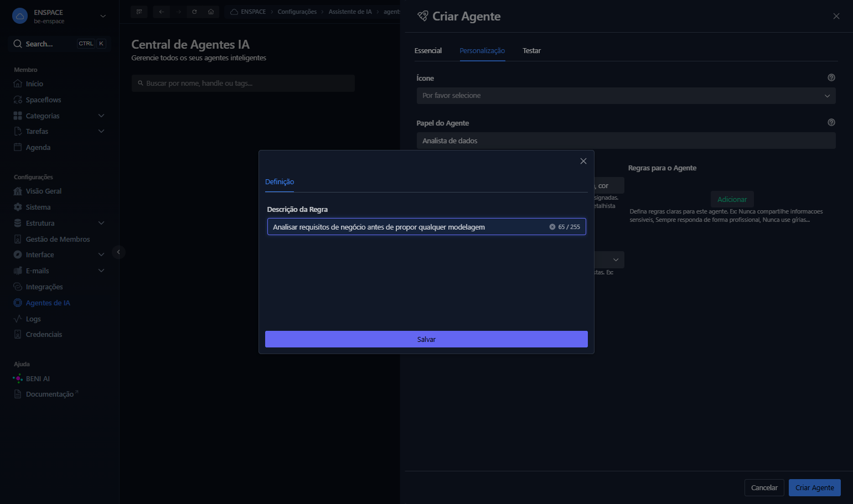Close the rule definition dialog
The width and height of the screenshot is (853, 504).
tap(583, 161)
